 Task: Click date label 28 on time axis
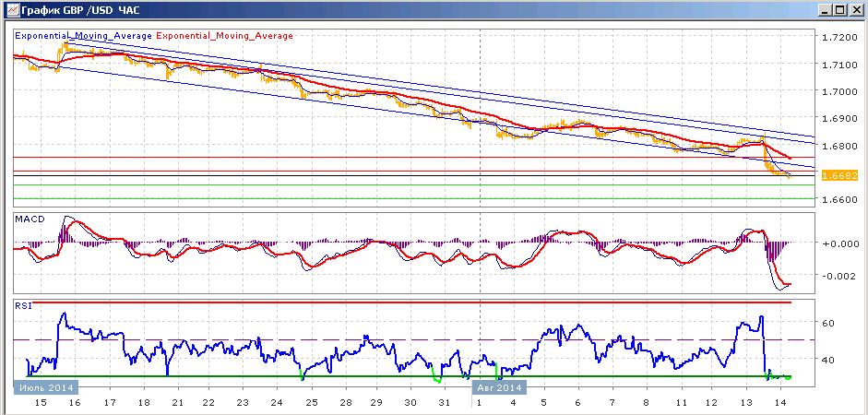[x=347, y=403]
